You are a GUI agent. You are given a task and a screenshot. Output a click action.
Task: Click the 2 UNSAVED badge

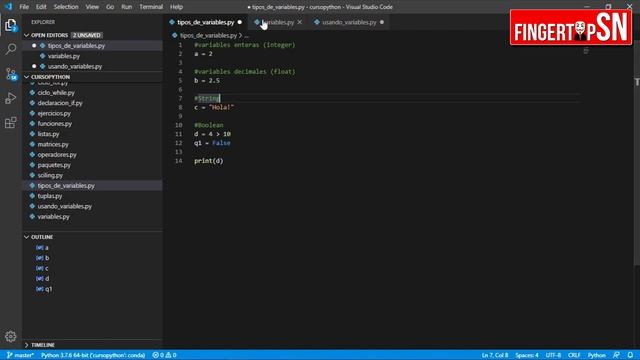click(x=87, y=35)
